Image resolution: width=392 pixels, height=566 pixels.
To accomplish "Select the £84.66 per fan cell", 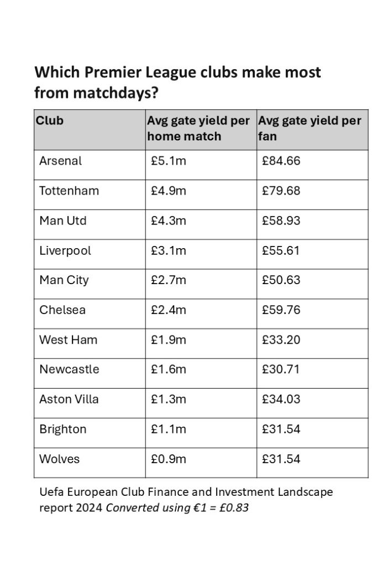I will 281,161.
